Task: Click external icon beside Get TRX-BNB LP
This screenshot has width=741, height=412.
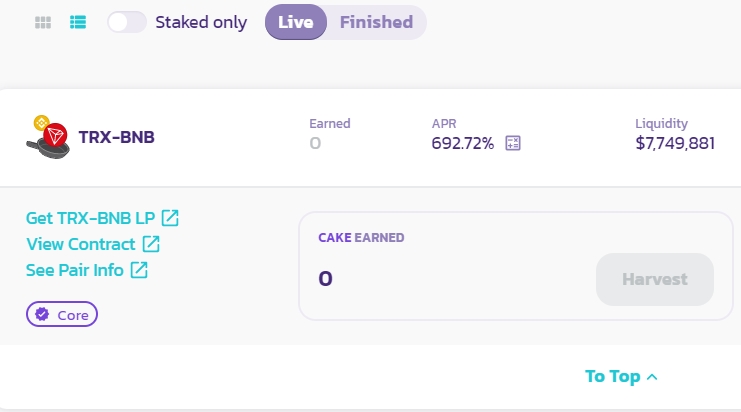Action: click(170, 218)
